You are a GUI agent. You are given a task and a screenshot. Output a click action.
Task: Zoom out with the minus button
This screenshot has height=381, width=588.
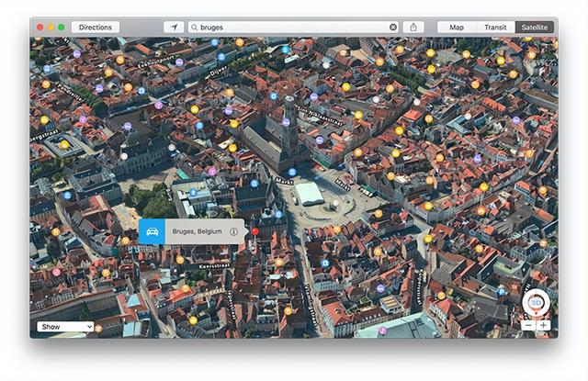pyautogui.click(x=528, y=325)
